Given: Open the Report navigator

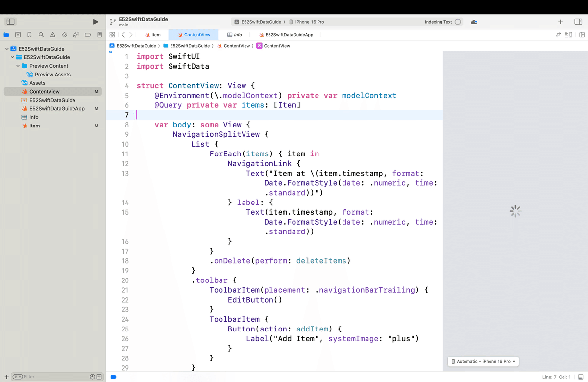Looking at the screenshot, I should [99, 35].
